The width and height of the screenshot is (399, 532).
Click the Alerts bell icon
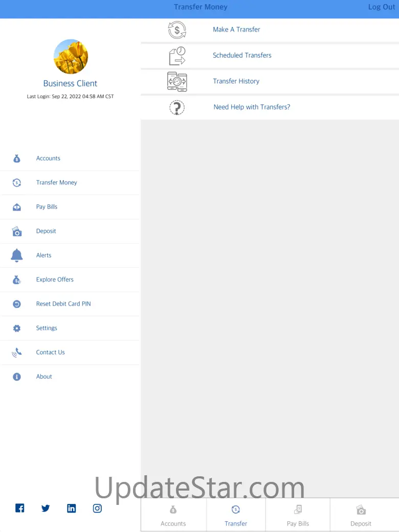pos(17,256)
